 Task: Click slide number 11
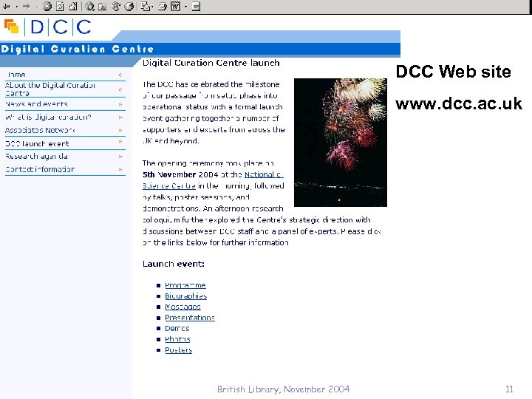509,389
